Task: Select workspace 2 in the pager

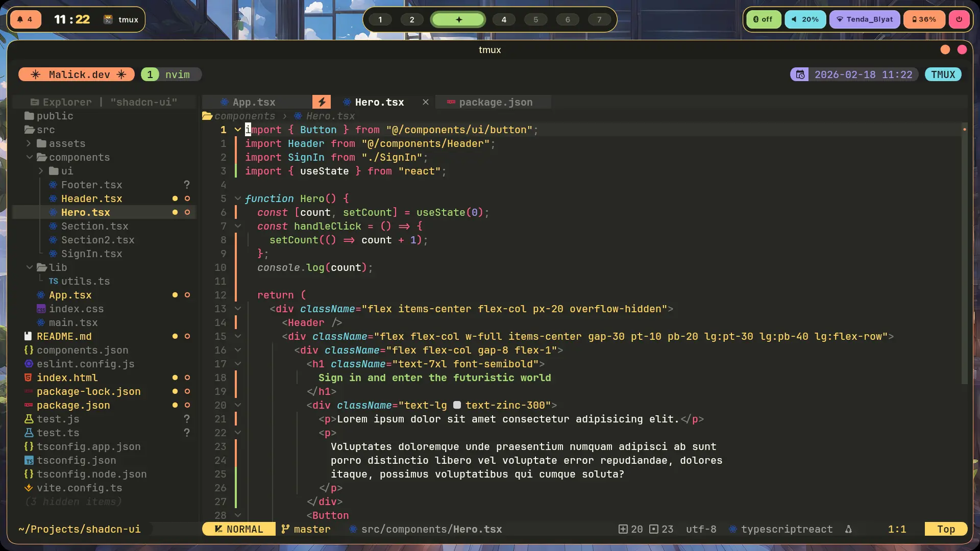Action: (x=412, y=19)
